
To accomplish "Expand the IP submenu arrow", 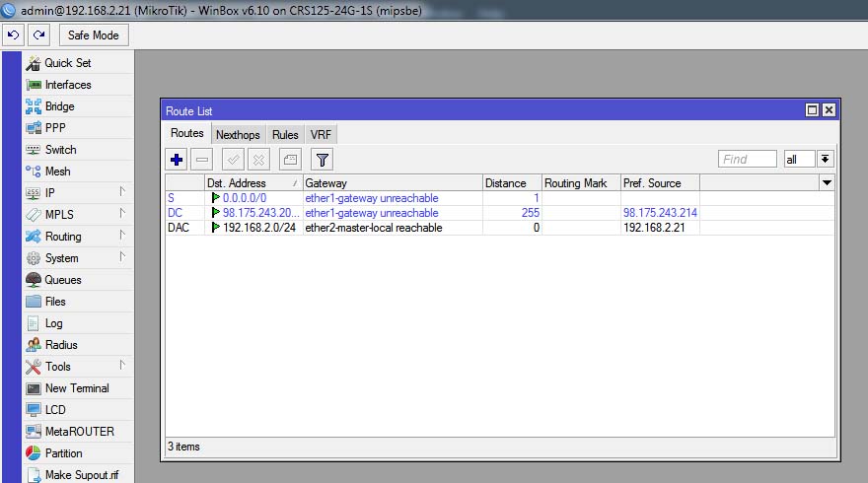I will coord(122,191).
